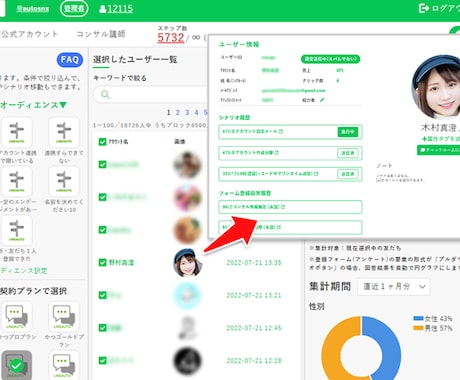
Task: Open external link icon on second scenario row
Action: tap(277, 153)
